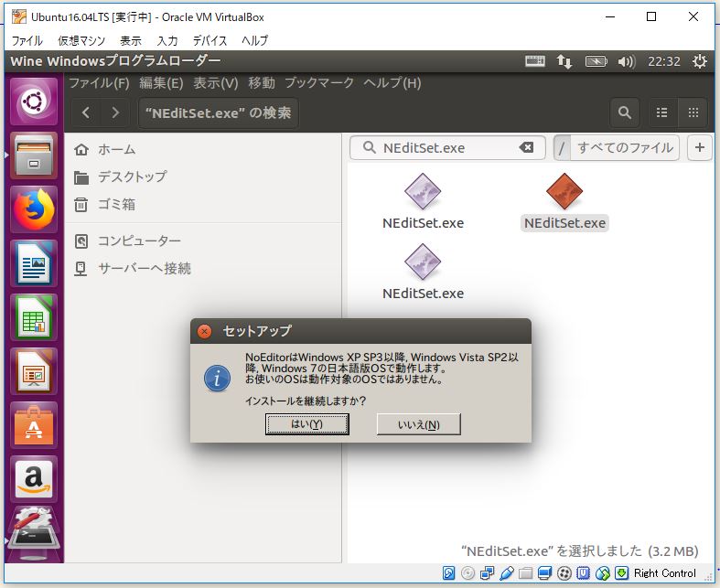This screenshot has height=588, width=720.
Task: Select highlighted orange NEditSet.exe file
Action: pyautogui.click(x=564, y=202)
